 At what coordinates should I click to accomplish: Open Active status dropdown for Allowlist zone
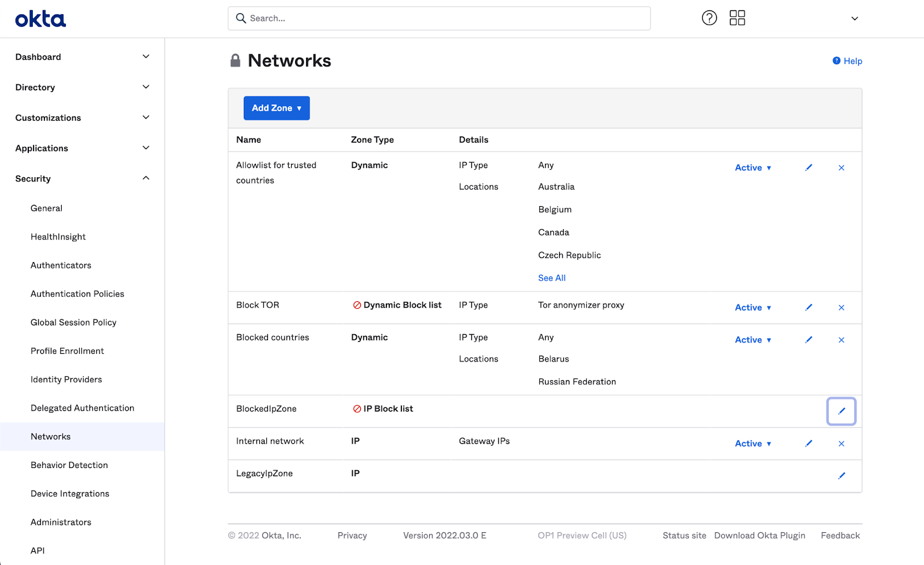(x=753, y=167)
